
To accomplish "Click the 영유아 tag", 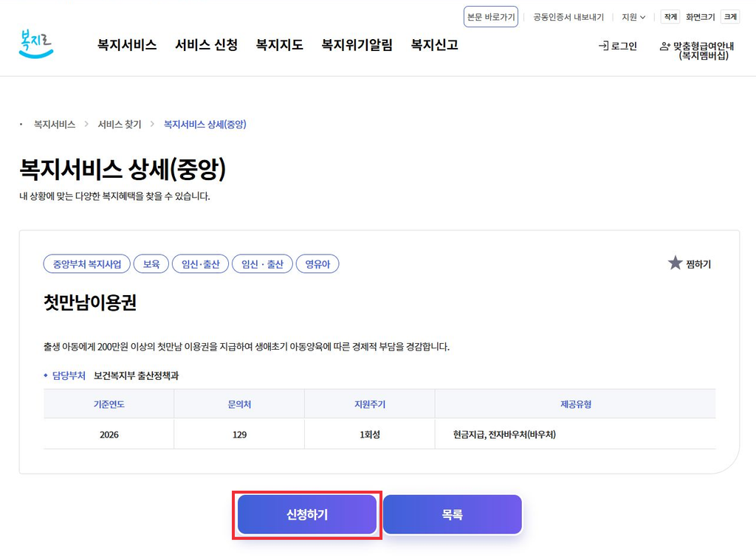I will [317, 264].
